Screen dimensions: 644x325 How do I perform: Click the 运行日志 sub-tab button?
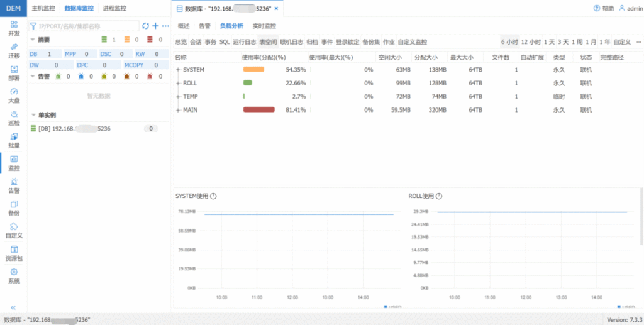244,42
